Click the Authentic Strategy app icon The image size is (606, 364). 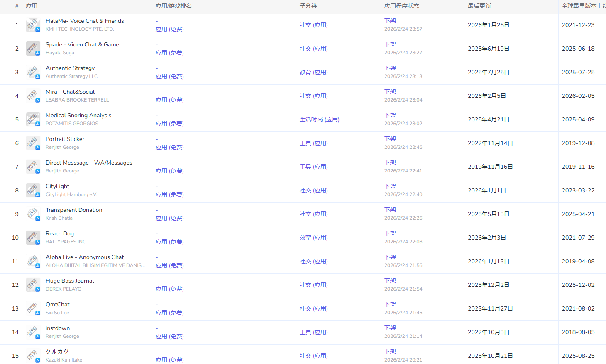[x=33, y=72]
